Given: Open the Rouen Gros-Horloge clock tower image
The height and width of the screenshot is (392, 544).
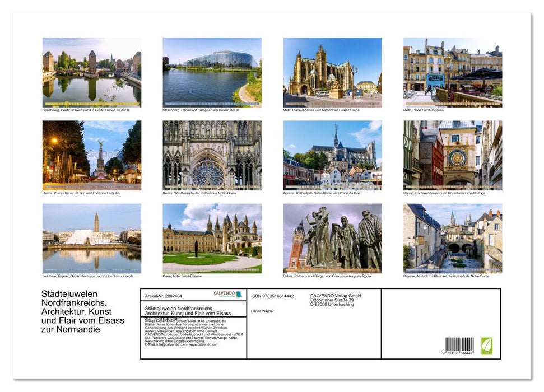Looking at the screenshot, I should tap(453, 155).
